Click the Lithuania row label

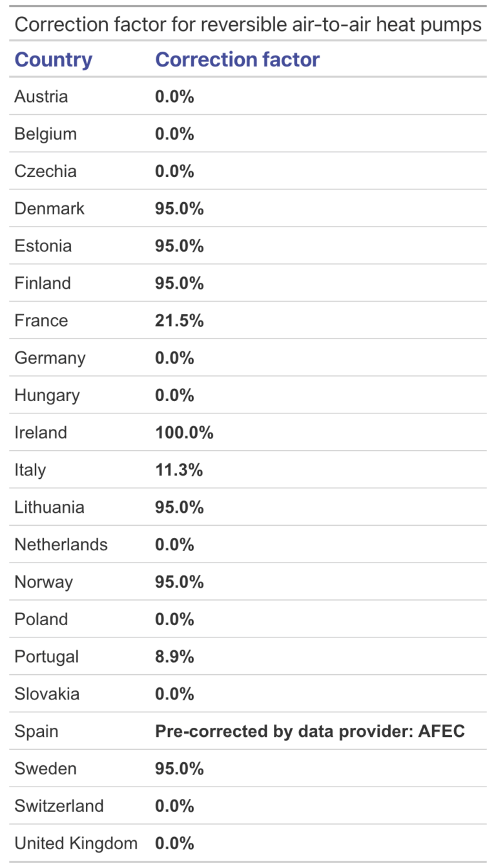tap(49, 507)
